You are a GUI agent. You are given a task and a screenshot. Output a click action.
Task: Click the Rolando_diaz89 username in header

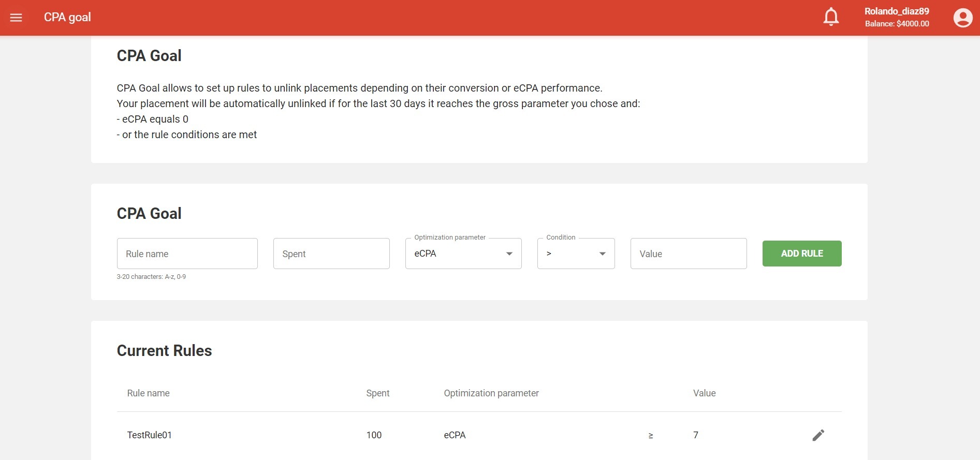896,11
